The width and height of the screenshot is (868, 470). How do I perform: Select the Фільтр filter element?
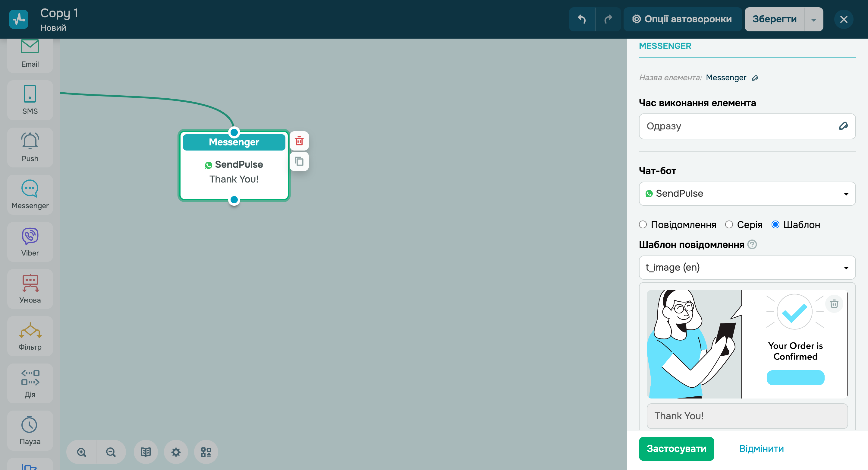coord(30,336)
